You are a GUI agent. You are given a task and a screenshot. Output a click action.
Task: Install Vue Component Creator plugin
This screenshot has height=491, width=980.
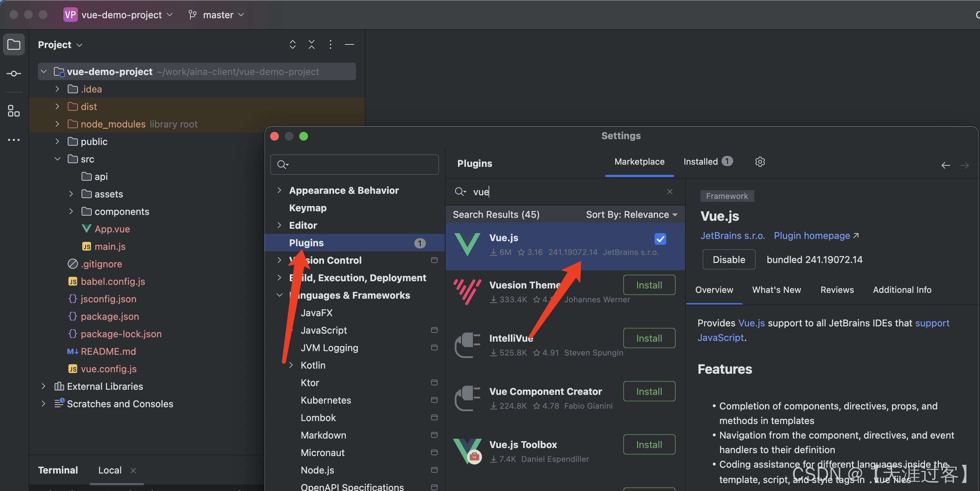click(x=649, y=392)
